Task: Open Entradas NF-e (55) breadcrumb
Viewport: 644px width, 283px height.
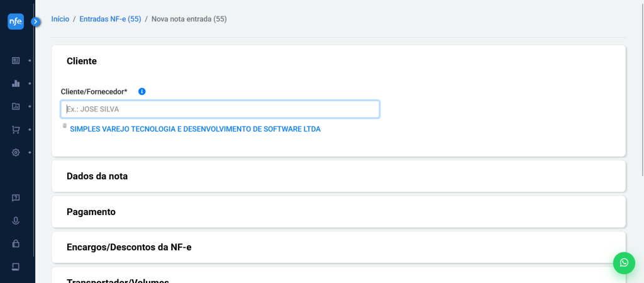Action: pyautogui.click(x=110, y=19)
